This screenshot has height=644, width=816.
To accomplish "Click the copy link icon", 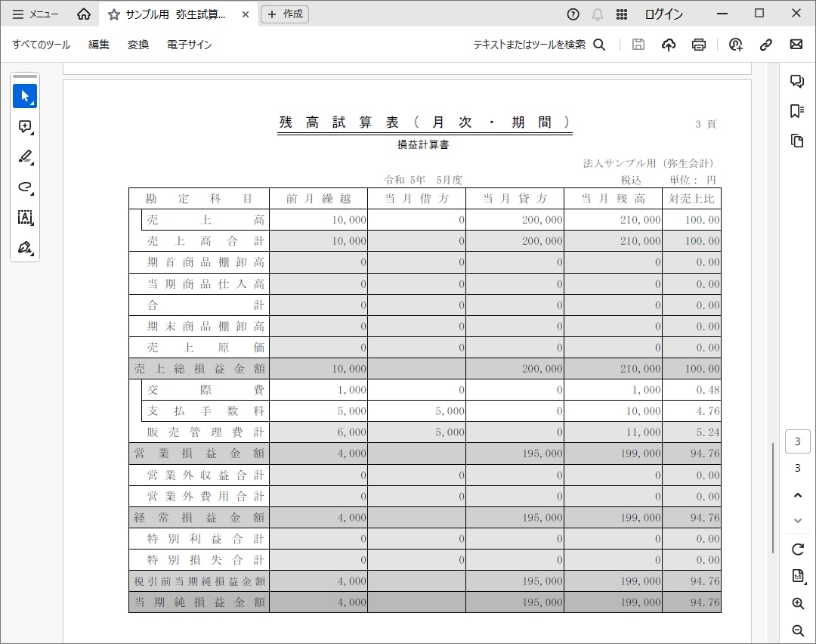I will pyautogui.click(x=765, y=45).
